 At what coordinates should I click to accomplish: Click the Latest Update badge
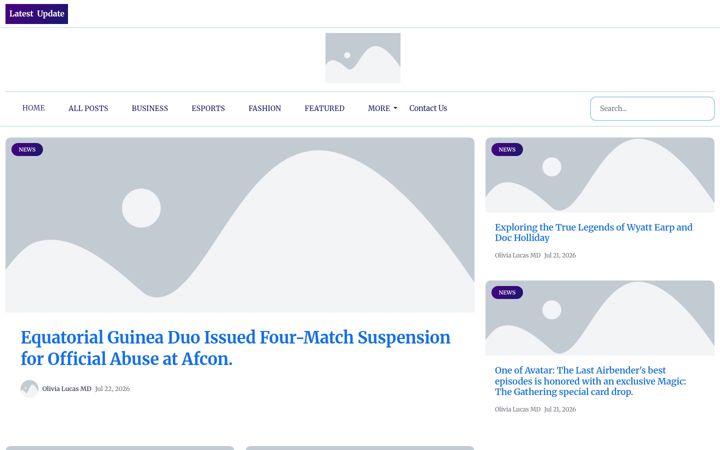click(x=37, y=14)
